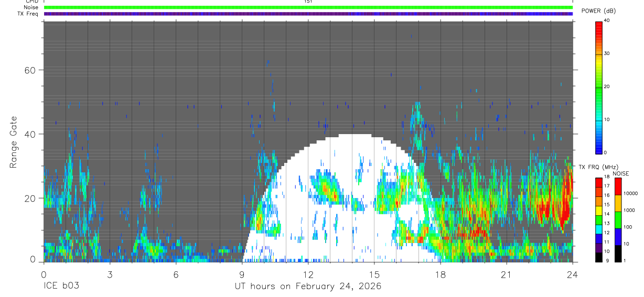The height and width of the screenshot is (297, 644).
Task: Click the NOISE scale label "10000"
Action: (x=631, y=193)
